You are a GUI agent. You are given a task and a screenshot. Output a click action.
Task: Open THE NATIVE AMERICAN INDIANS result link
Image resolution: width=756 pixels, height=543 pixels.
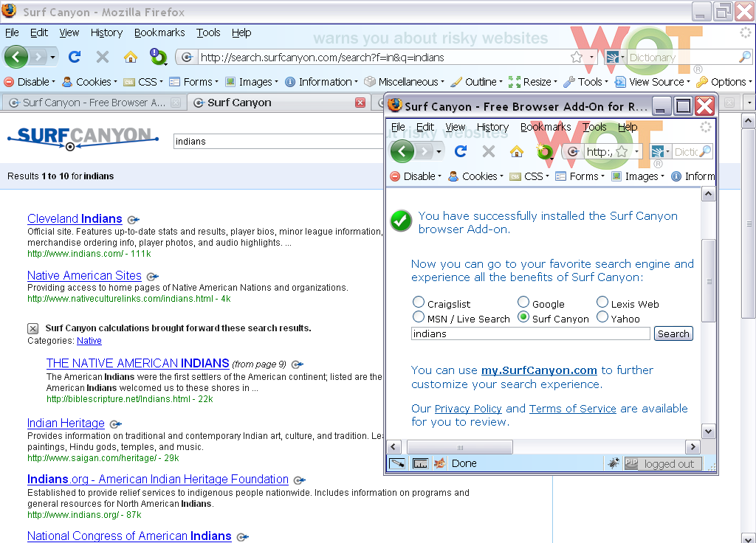(x=138, y=363)
